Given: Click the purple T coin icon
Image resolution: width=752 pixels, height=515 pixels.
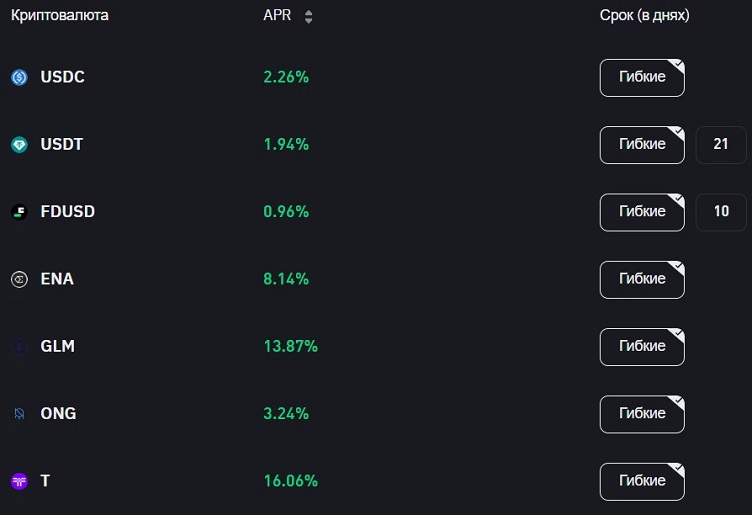Looking at the screenshot, I should pyautogui.click(x=19, y=481).
